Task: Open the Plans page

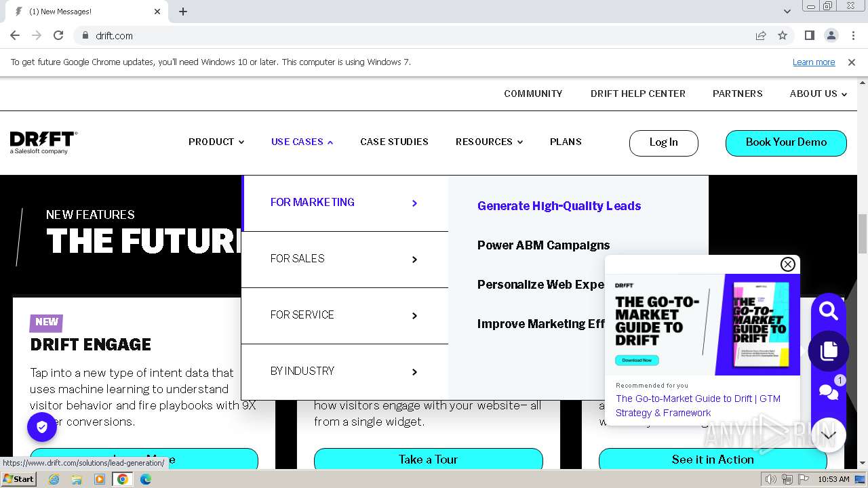Action: click(x=566, y=142)
